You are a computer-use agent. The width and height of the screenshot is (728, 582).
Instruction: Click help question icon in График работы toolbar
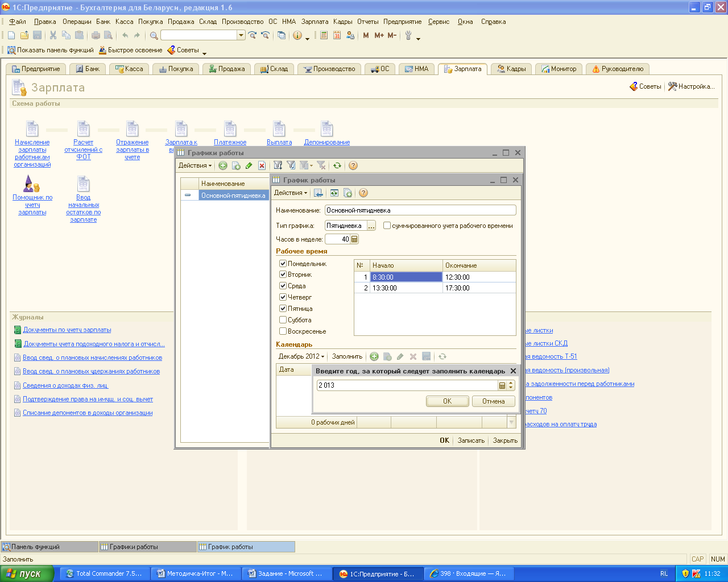(x=363, y=193)
